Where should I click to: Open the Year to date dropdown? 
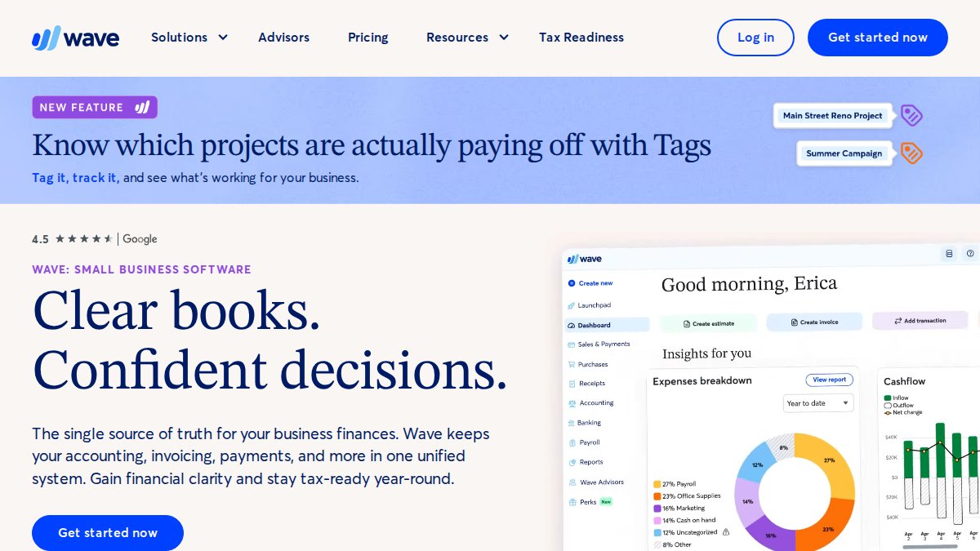pyautogui.click(x=818, y=403)
